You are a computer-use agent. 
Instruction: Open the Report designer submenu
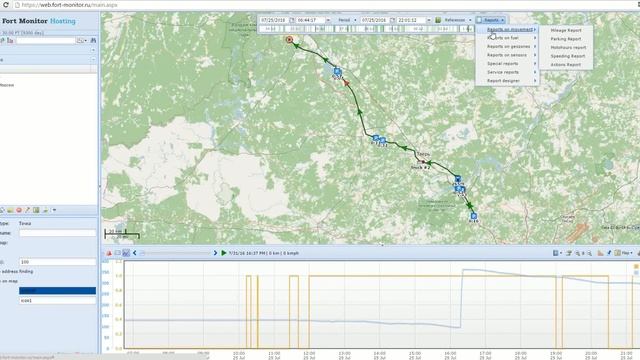[507, 81]
